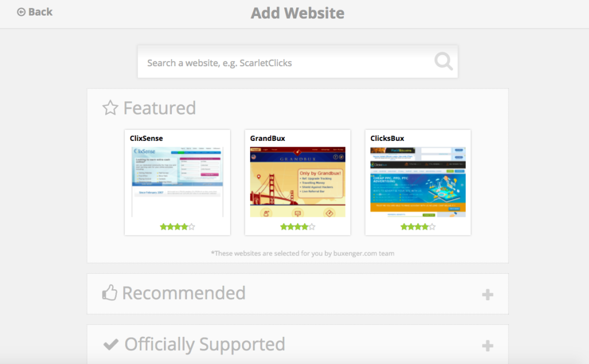Go back using the Back link
The image size is (589, 364).
(35, 12)
